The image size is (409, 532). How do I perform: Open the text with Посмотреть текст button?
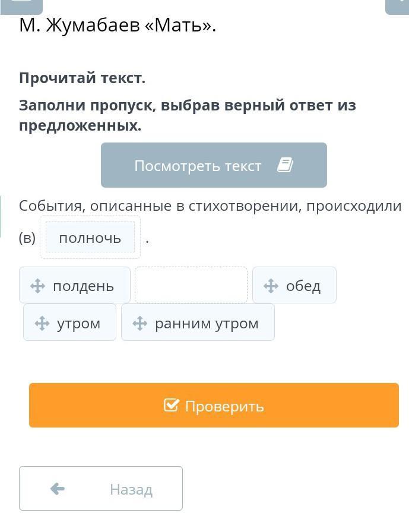coord(214,165)
